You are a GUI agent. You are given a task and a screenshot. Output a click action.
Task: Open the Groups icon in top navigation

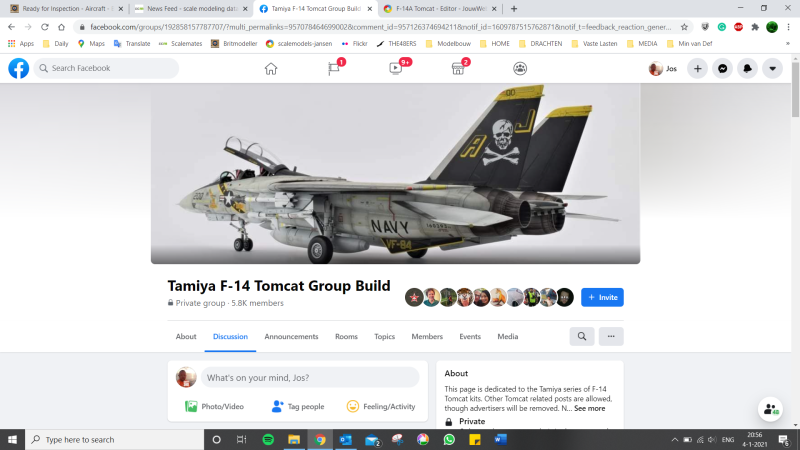[520, 68]
